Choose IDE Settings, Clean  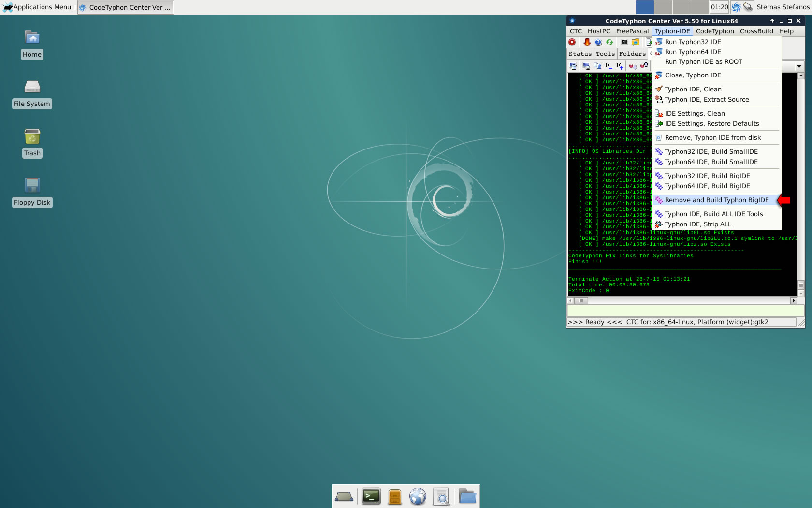717,113
